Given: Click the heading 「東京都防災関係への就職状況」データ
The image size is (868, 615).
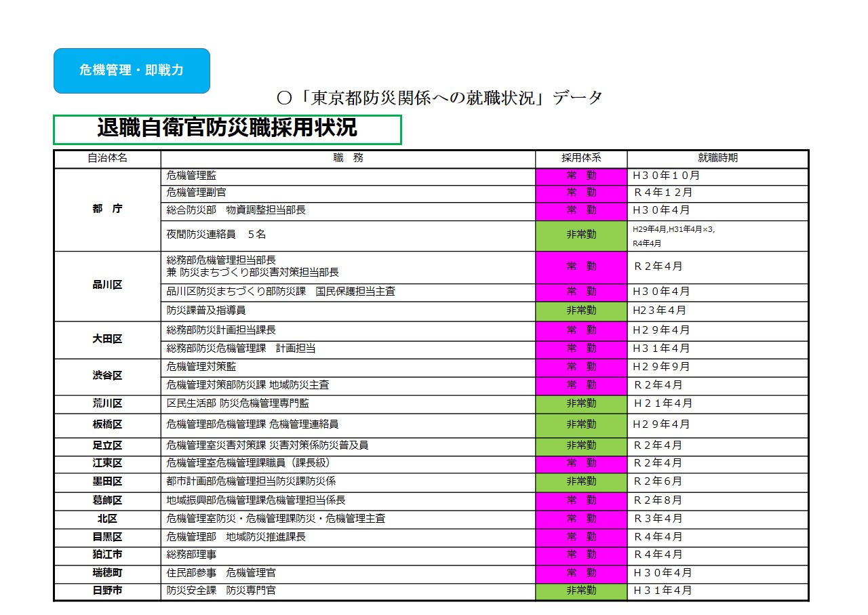Looking at the screenshot, I should click(x=440, y=98).
